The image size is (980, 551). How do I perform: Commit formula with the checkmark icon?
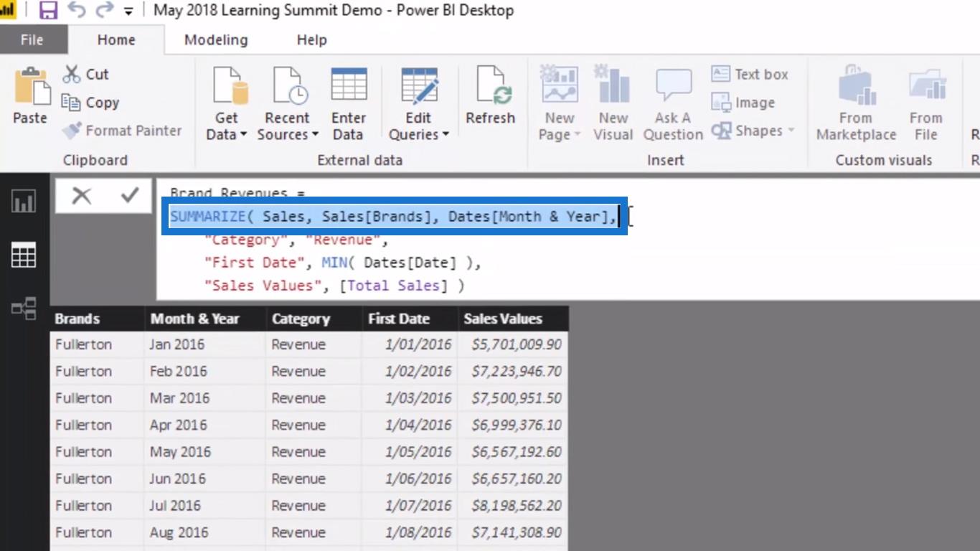point(130,195)
